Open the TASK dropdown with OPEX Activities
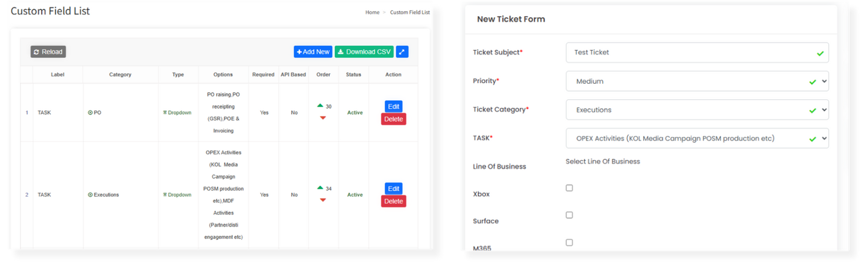This screenshot has height=266, width=868. pos(697,139)
